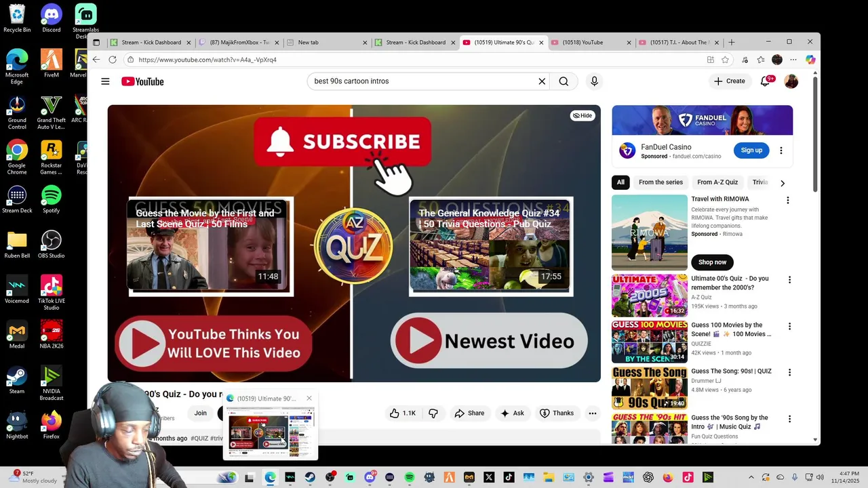Image resolution: width=868 pixels, height=488 pixels.
Task: Go to YouTube home via logo
Action: [x=142, y=81]
